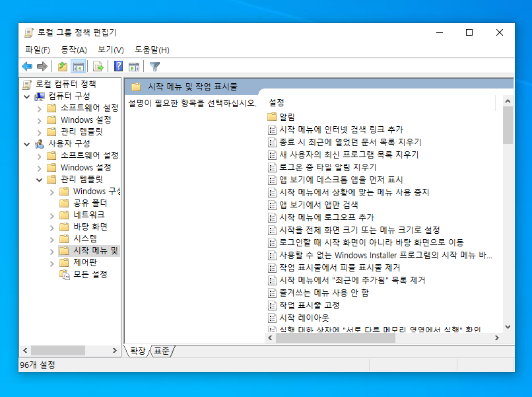Click the 사용자 구성 user icon

coord(40,144)
